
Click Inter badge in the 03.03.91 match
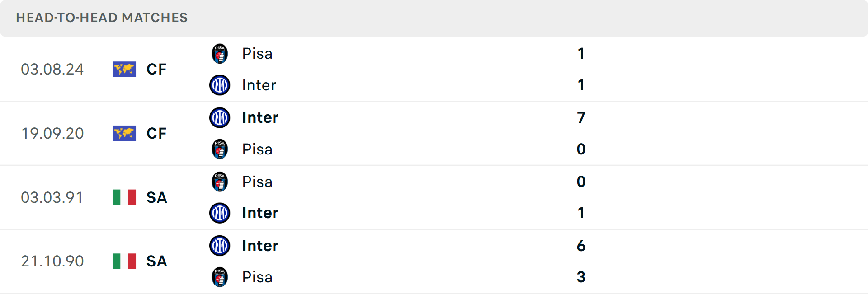[220, 213]
